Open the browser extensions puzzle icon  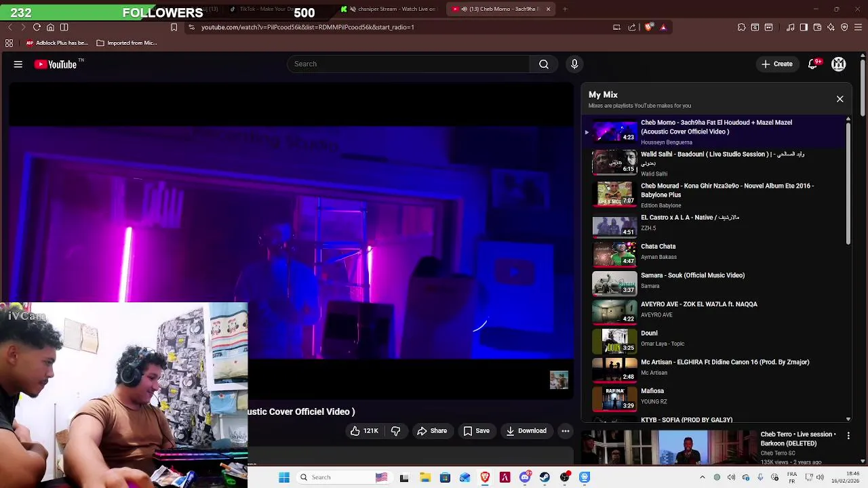[x=741, y=27]
